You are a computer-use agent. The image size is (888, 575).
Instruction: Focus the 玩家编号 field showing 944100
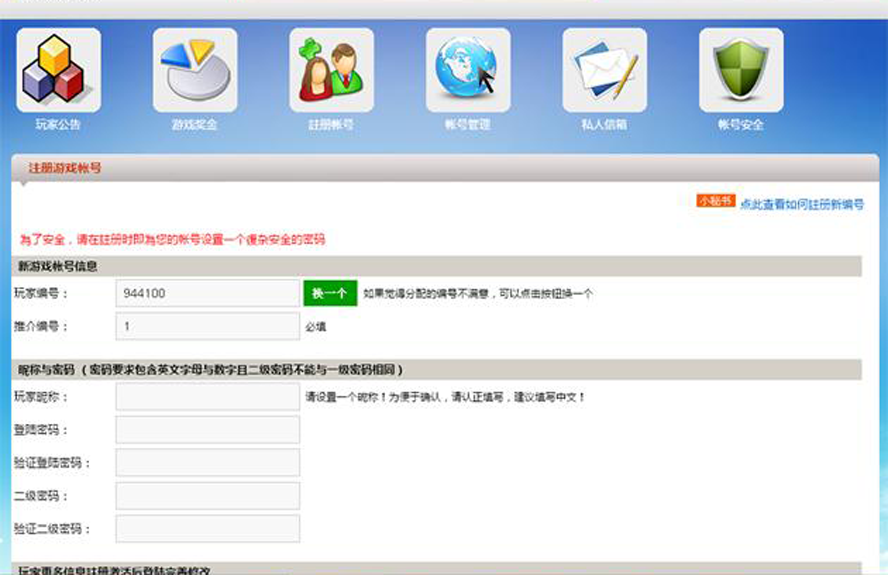[x=208, y=293]
